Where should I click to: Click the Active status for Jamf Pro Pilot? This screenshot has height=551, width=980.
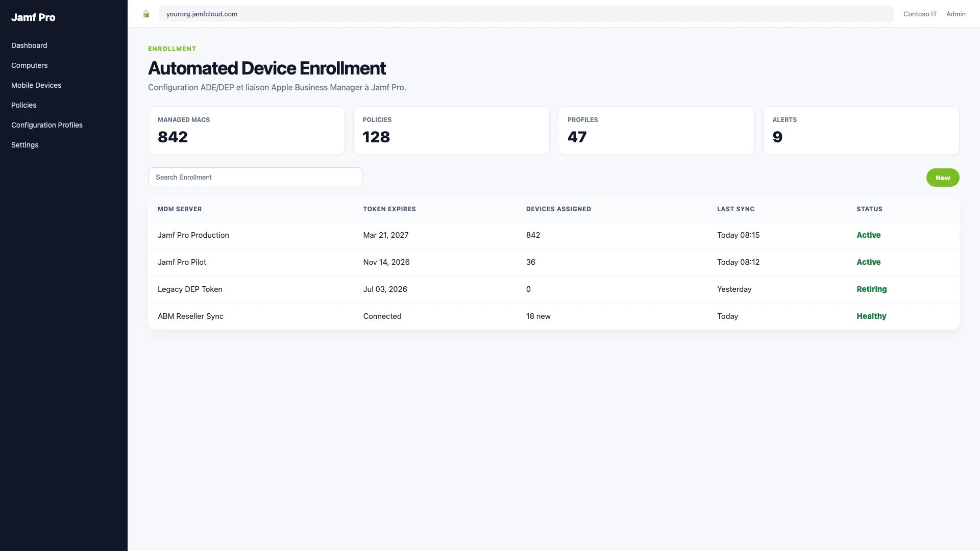868,262
